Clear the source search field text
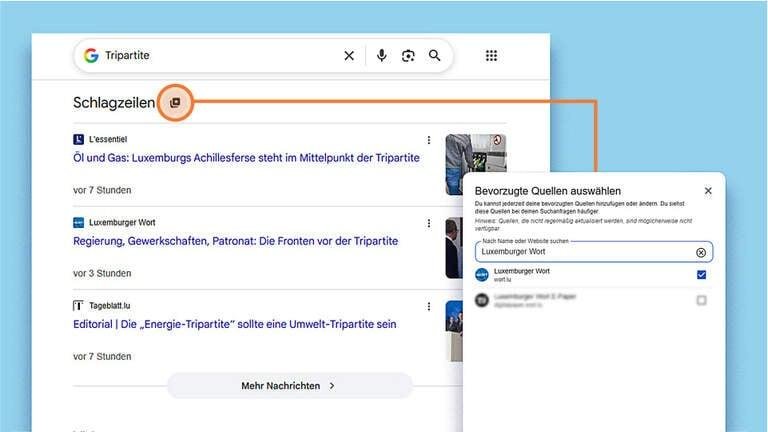This screenshot has height=432, width=768. pyautogui.click(x=701, y=252)
